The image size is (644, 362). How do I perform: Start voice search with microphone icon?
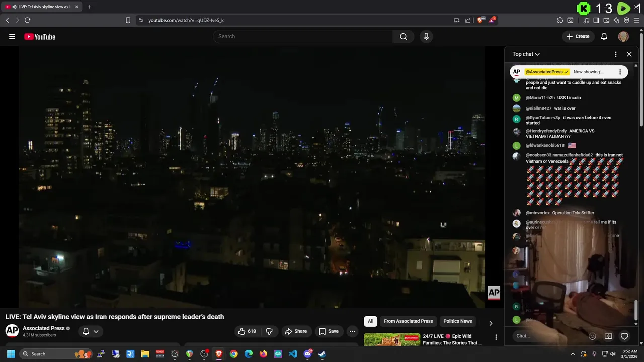[x=426, y=36]
